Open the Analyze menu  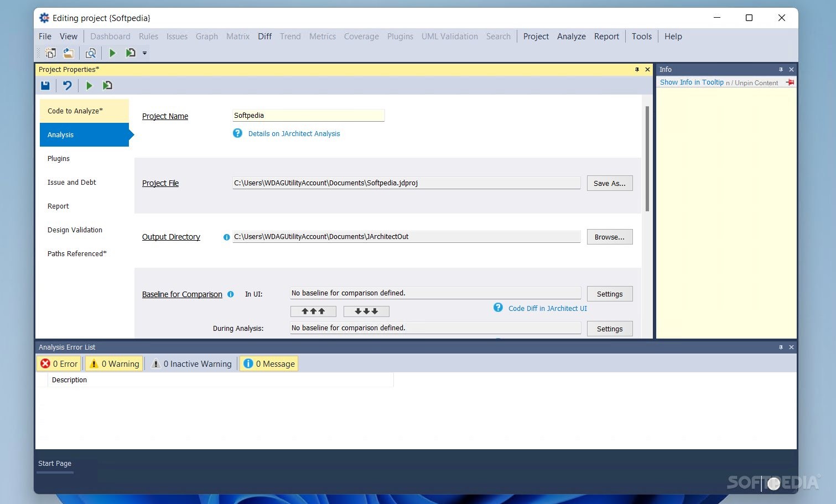[572, 37]
